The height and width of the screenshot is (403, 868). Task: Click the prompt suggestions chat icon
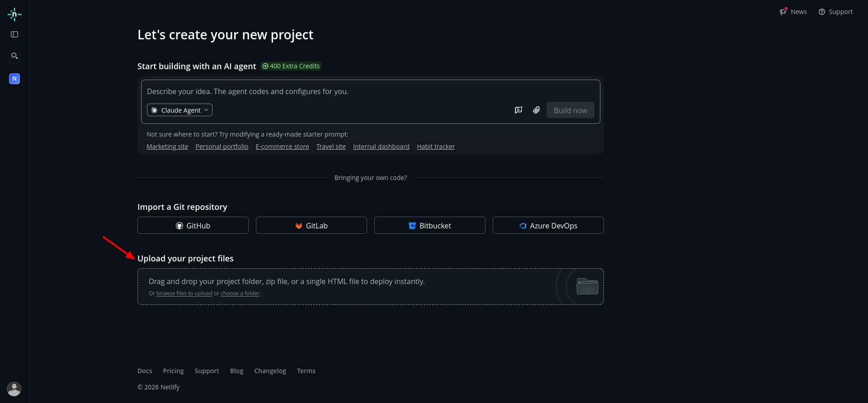[519, 110]
